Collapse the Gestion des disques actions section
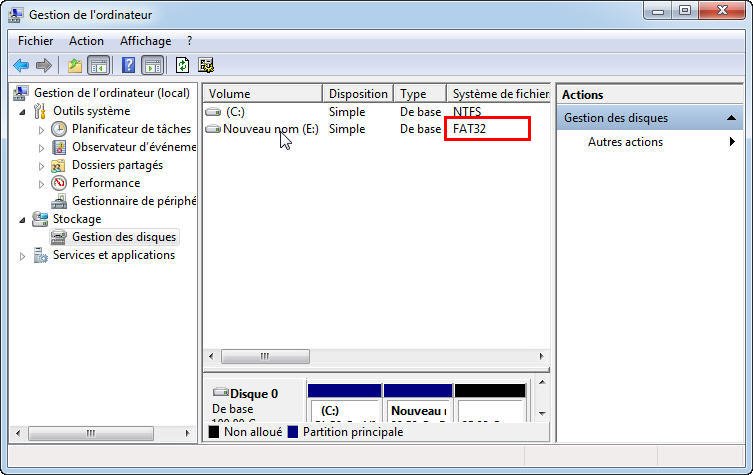 731,118
